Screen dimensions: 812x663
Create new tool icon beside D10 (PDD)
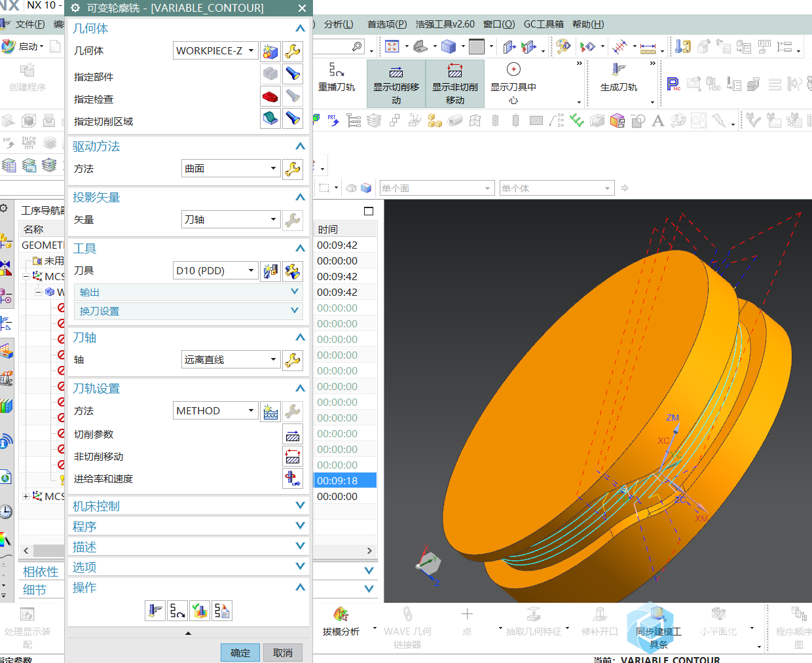(x=270, y=271)
